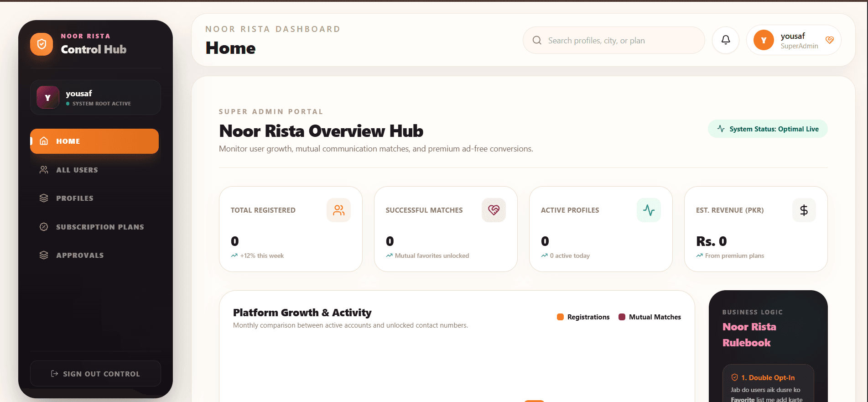Viewport: 868px width, 402px height.
Task: Open the Profiles section
Action: pos(94,198)
